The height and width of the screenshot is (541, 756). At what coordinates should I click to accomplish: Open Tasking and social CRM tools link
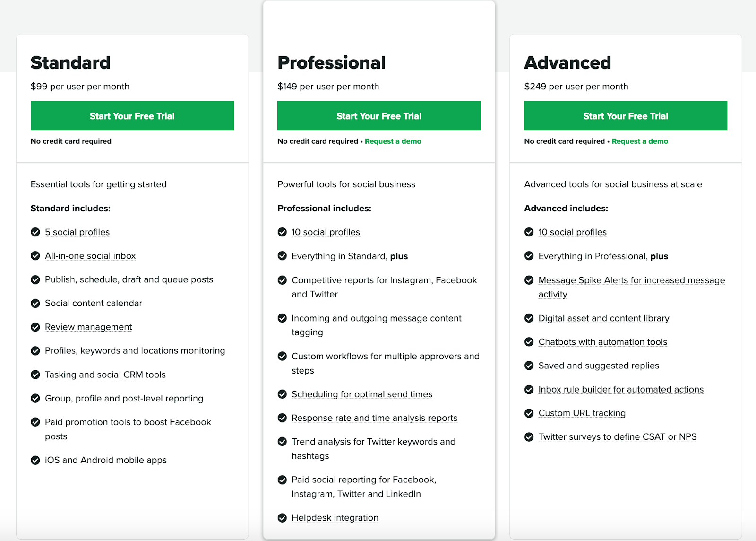[105, 375]
